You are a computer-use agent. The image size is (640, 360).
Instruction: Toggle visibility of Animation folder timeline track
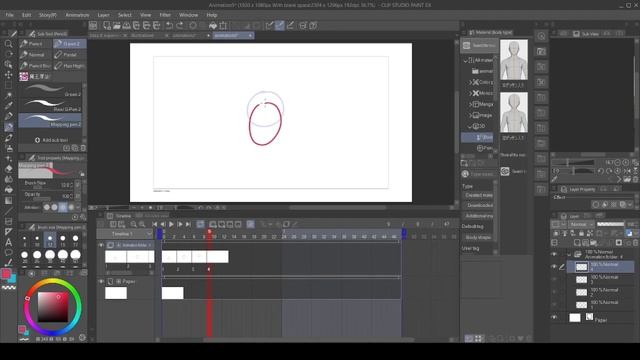101,245
